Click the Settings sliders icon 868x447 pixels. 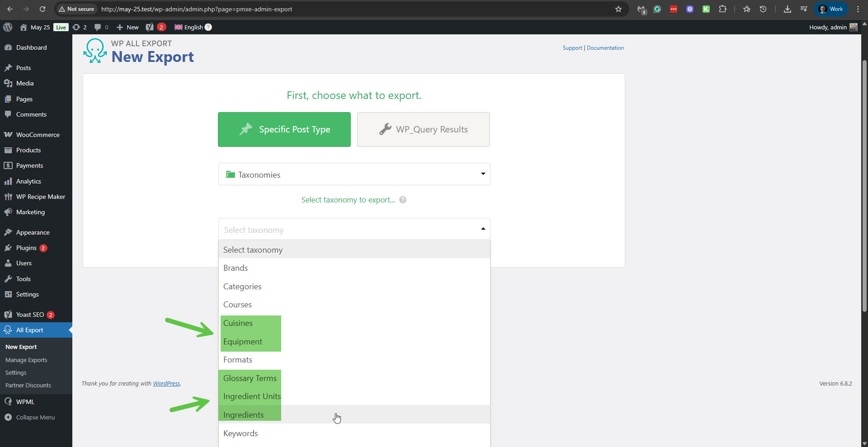click(8, 294)
